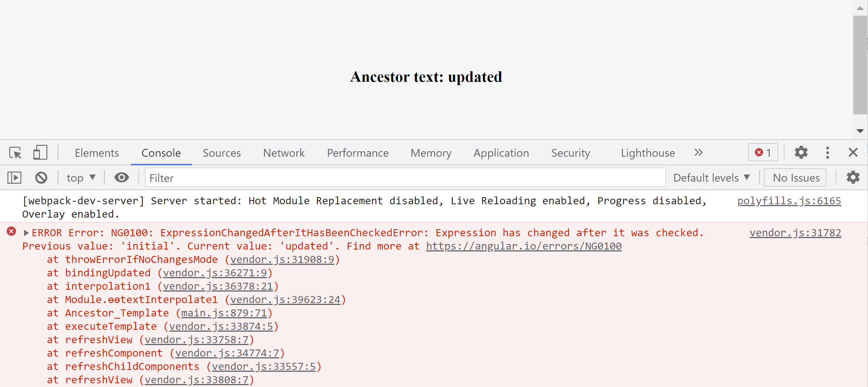This screenshot has height=387, width=868.
Task: Toggle the device toolbar icon
Action: point(40,153)
